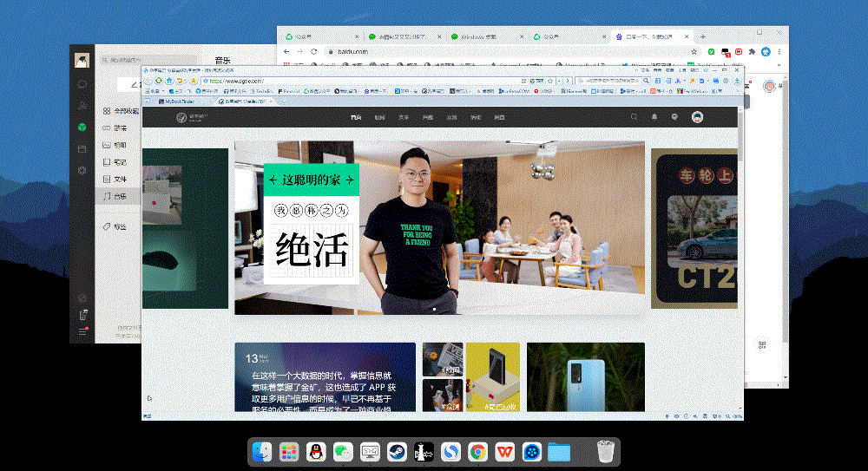Open new tab in front browser tab strip
The image size is (868, 471).
click(x=284, y=101)
